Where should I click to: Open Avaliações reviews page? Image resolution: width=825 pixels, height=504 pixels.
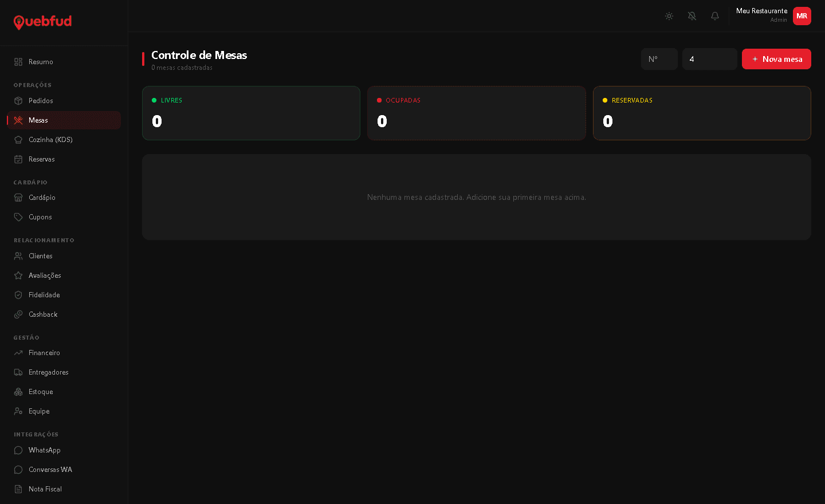pyautogui.click(x=64, y=275)
